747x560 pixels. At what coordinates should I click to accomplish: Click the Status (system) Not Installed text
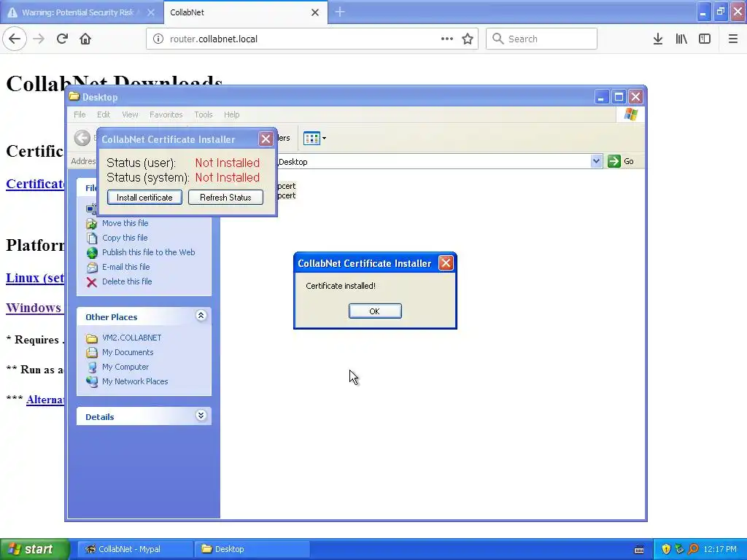pyautogui.click(x=228, y=178)
